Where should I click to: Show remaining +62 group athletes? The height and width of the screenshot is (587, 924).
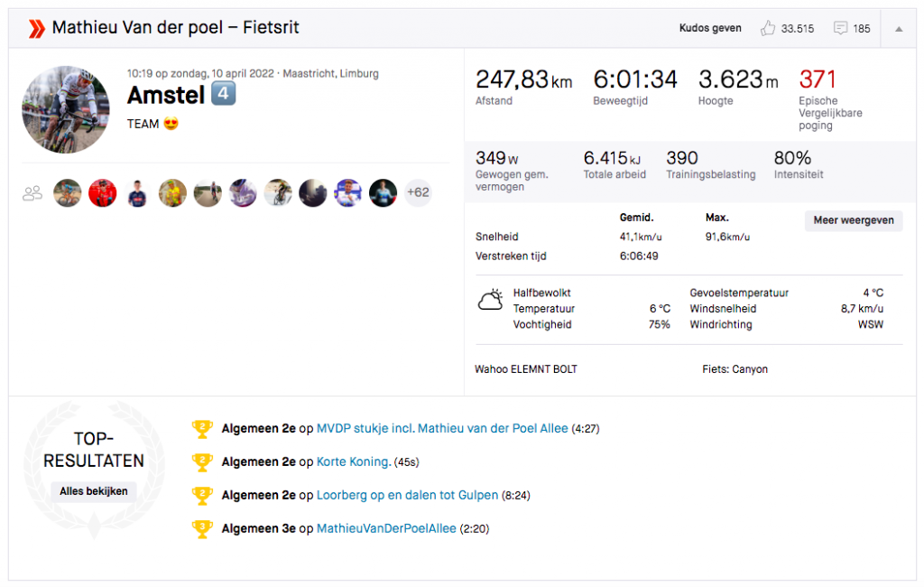(418, 192)
